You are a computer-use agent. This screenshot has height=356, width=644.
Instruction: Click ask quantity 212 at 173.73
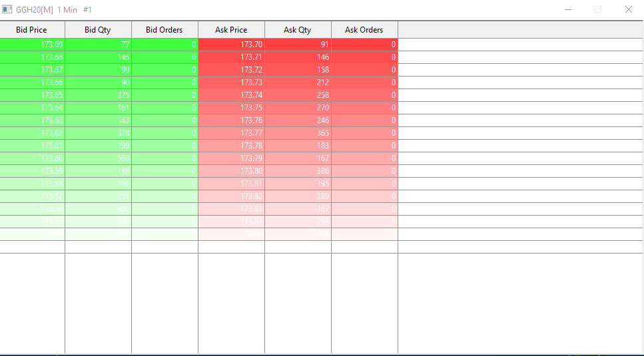298,83
